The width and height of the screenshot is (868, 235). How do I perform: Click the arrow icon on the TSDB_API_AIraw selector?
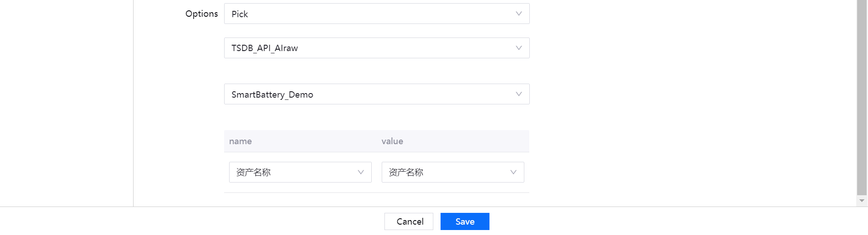tap(519, 48)
